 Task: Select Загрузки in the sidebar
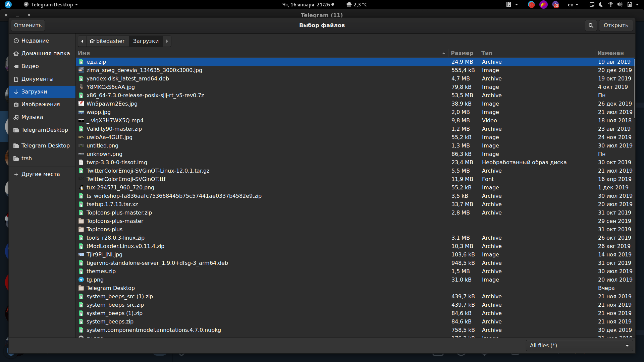42,92
